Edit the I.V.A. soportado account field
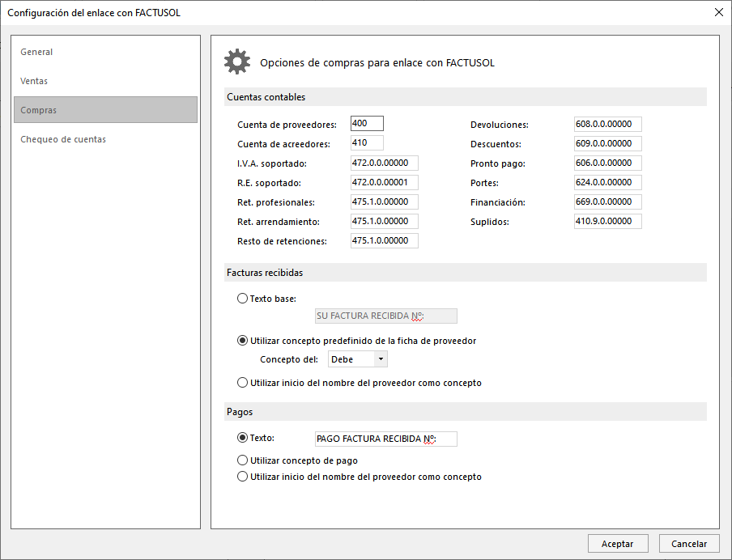 click(384, 163)
